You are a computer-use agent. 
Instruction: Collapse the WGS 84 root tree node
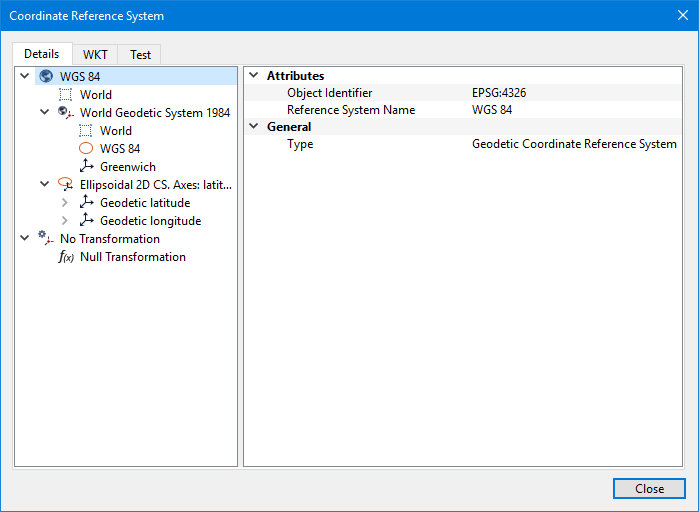coord(24,76)
